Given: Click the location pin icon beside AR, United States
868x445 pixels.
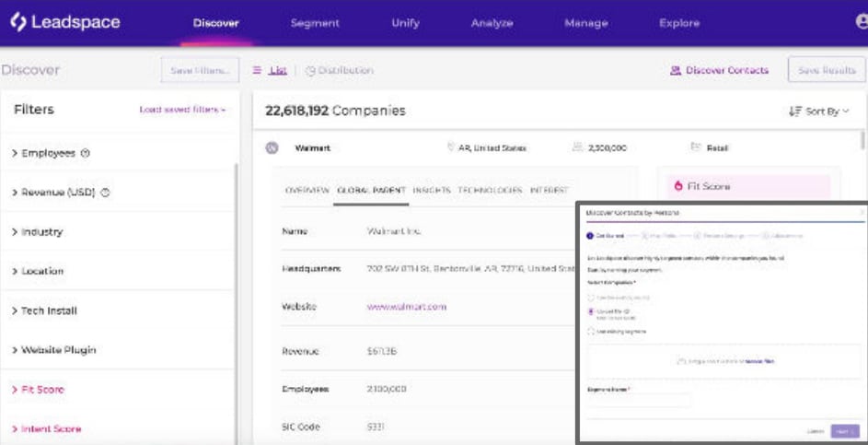Looking at the screenshot, I should pos(451,147).
